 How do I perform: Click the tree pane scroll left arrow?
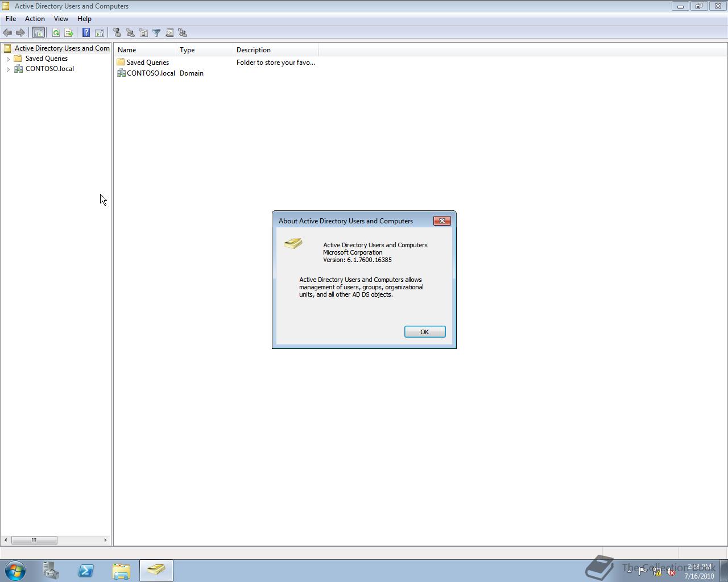tap(6, 540)
